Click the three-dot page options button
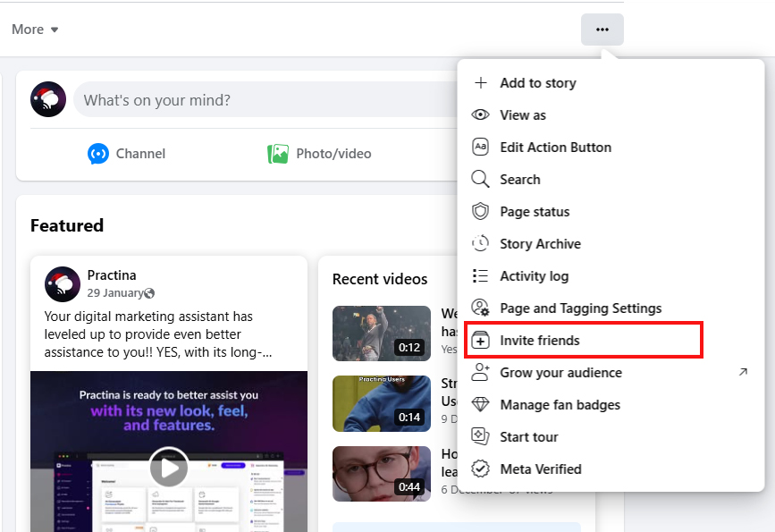The width and height of the screenshot is (775, 532). pyautogui.click(x=602, y=30)
